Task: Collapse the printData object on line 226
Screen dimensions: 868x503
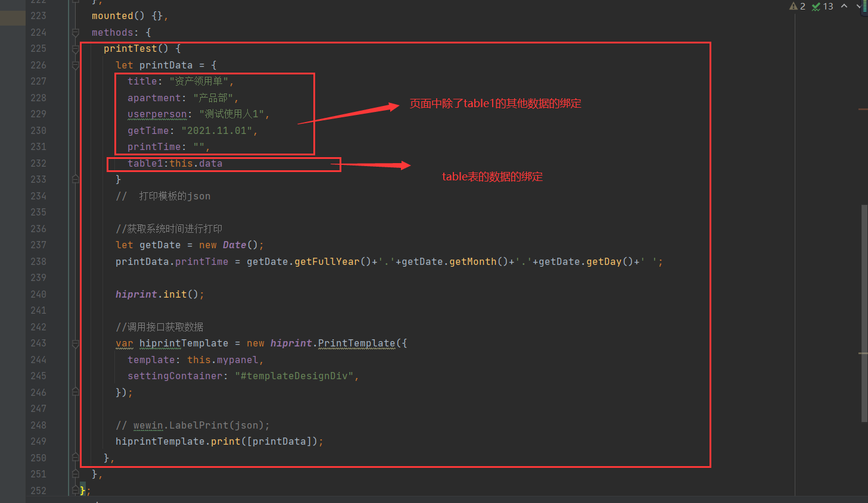Action: (x=76, y=65)
